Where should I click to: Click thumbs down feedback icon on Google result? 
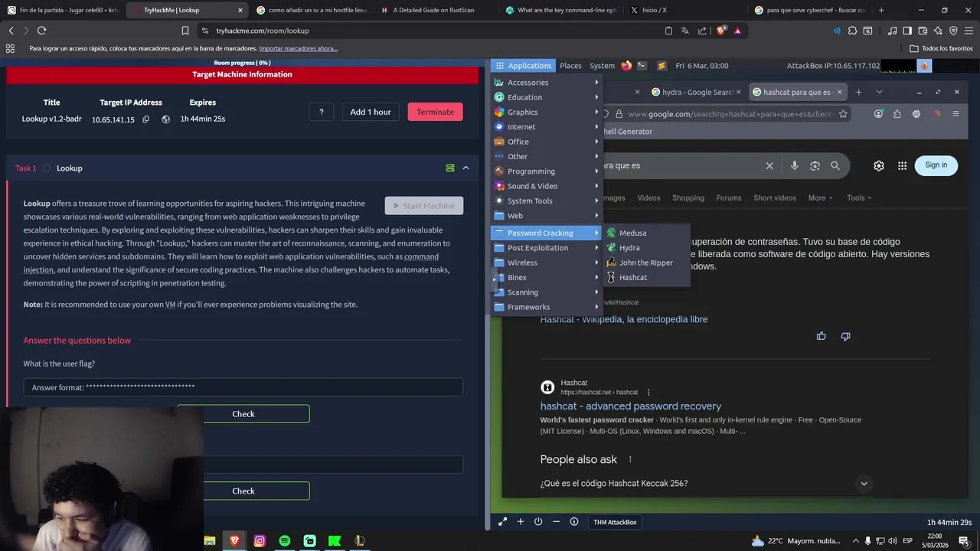click(845, 336)
